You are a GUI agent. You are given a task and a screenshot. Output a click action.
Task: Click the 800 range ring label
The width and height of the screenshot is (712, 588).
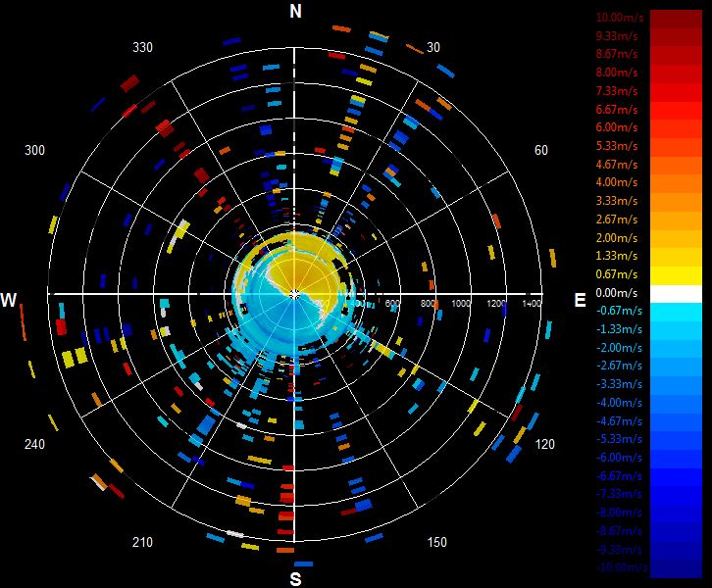point(428,303)
